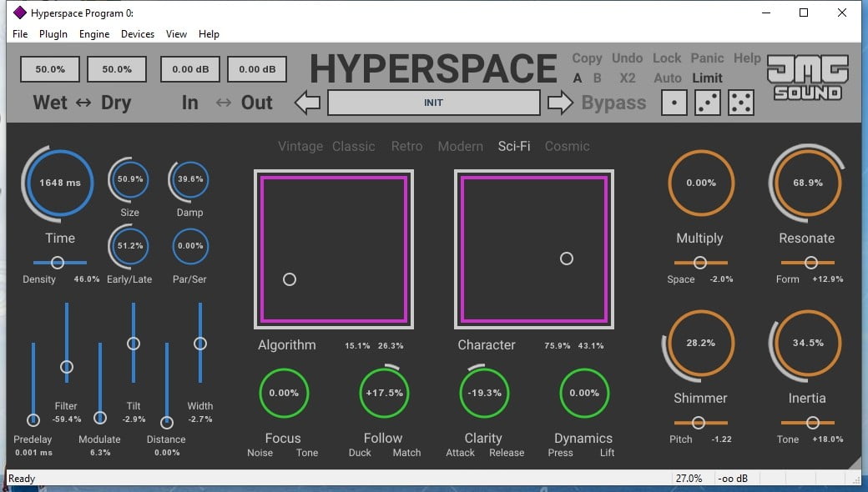Click the one-dot dice randomize button
Image resolution: width=868 pixels, height=492 pixels.
click(x=674, y=103)
